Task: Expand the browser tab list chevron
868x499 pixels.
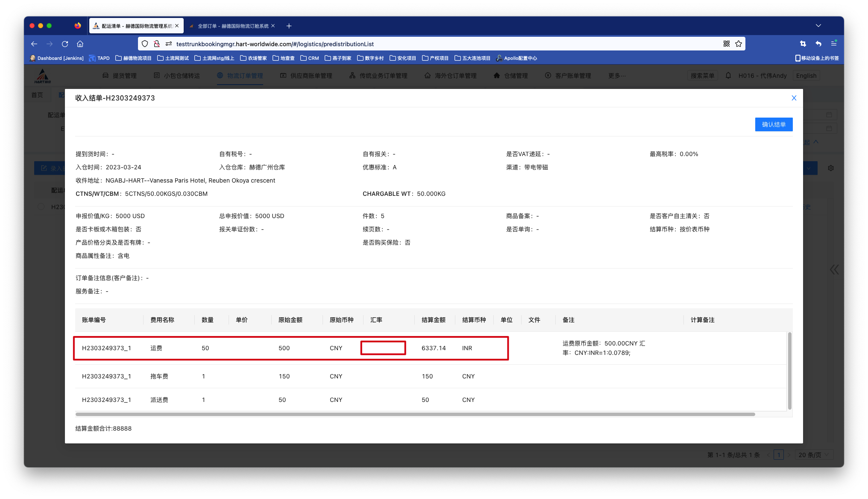Action: coord(818,26)
